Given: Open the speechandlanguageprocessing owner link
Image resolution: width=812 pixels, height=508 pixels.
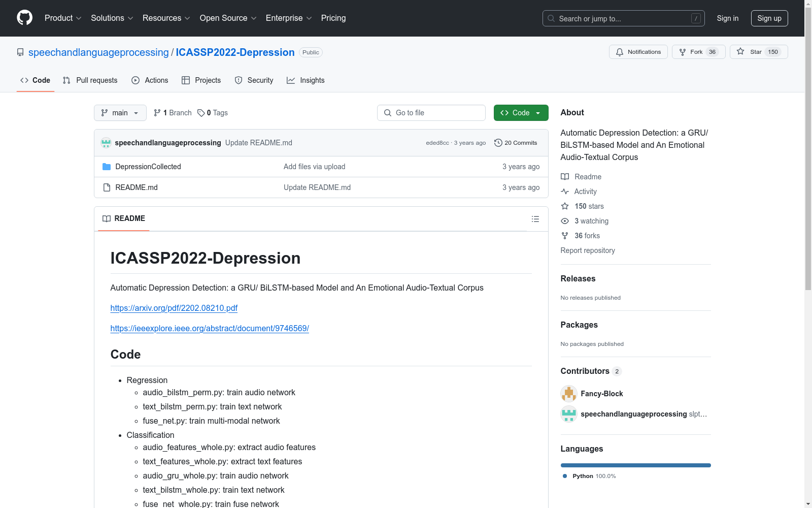Looking at the screenshot, I should 98,52.
